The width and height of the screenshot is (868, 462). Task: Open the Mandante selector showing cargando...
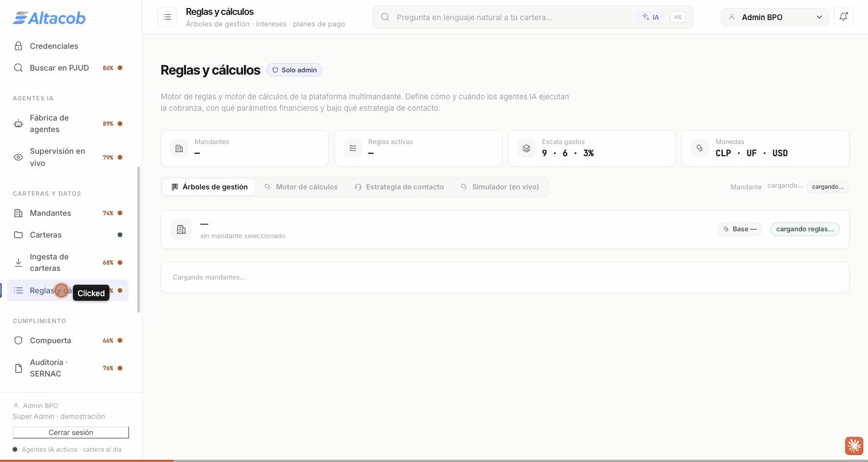[x=828, y=187]
